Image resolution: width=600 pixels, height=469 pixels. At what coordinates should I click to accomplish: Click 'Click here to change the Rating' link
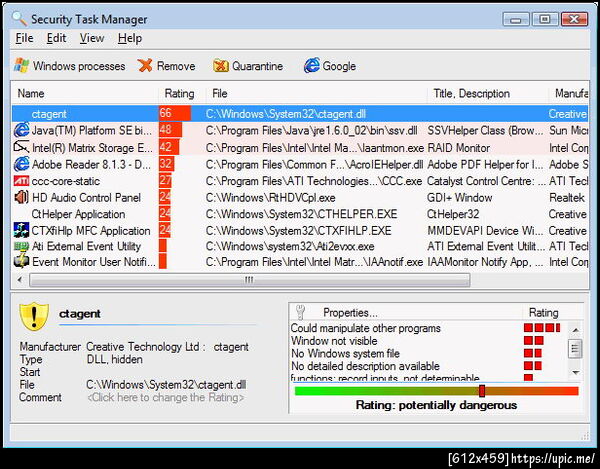tap(166, 397)
